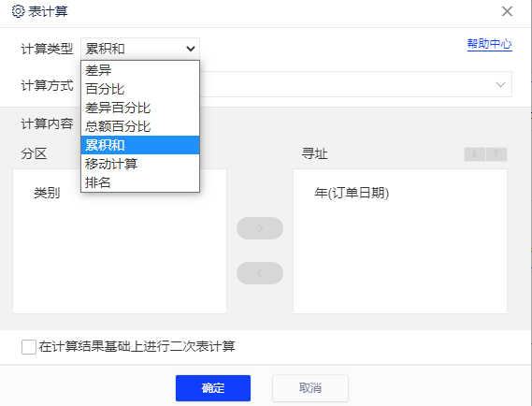Click the gear icon beside 表计算 title
Viewport: 532px width, 406px height.
pyautogui.click(x=18, y=11)
